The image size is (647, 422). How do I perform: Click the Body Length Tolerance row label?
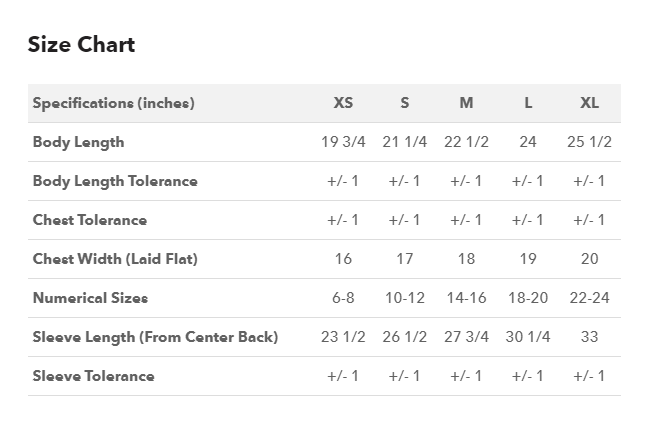coord(115,181)
